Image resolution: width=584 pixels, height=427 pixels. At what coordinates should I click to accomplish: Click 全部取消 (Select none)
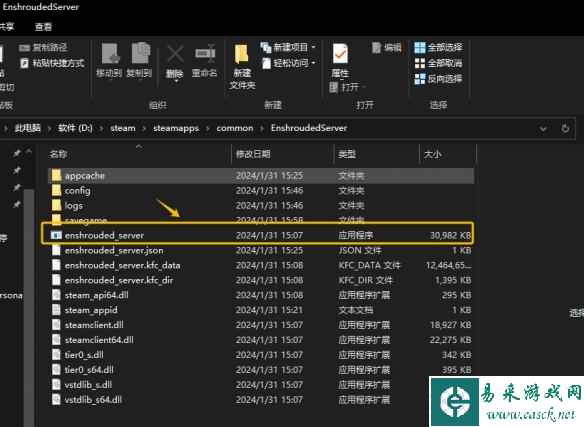pyautogui.click(x=438, y=63)
